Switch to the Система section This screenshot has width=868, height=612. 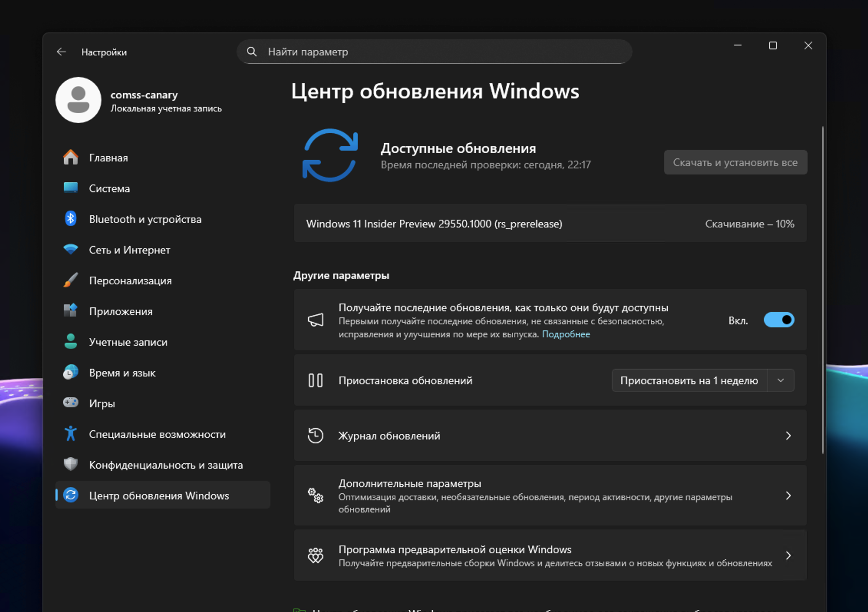click(109, 188)
